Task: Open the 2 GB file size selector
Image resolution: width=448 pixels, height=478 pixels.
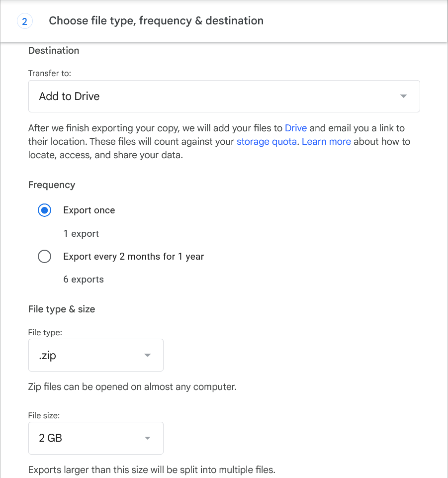Action: click(95, 438)
